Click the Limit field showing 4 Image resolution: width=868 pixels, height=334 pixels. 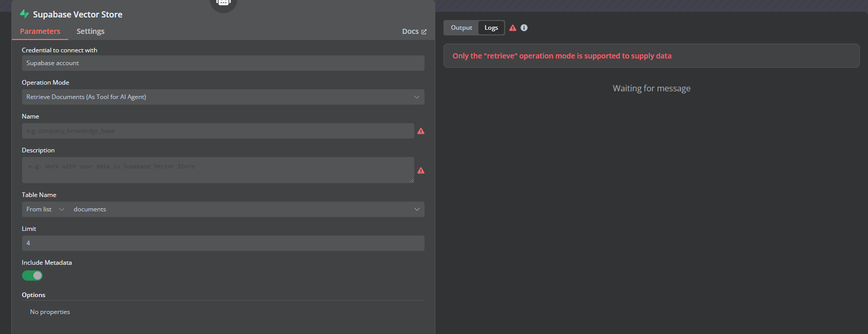[223, 243]
